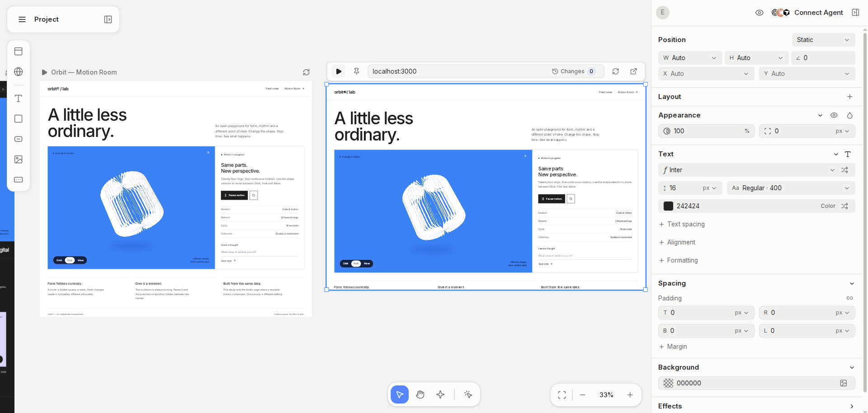Zoom in with the plus button
The image size is (868, 413).
pyautogui.click(x=630, y=395)
